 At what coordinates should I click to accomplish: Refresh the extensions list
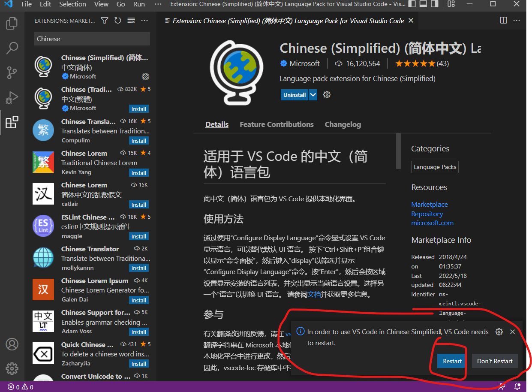pos(117,21)
